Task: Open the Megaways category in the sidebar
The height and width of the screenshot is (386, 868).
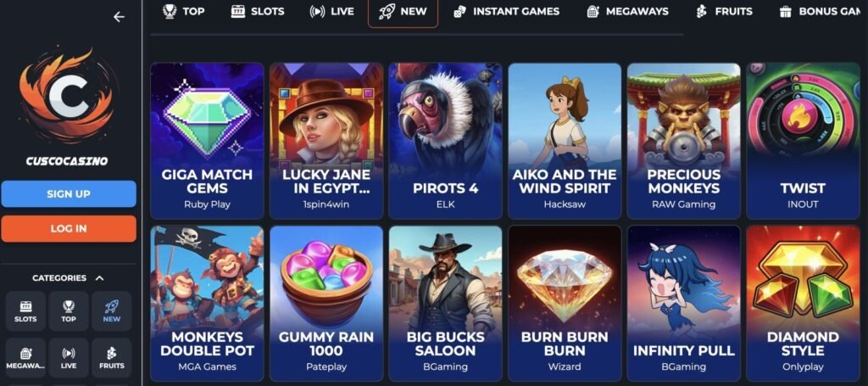Action: tap(25, 358)
